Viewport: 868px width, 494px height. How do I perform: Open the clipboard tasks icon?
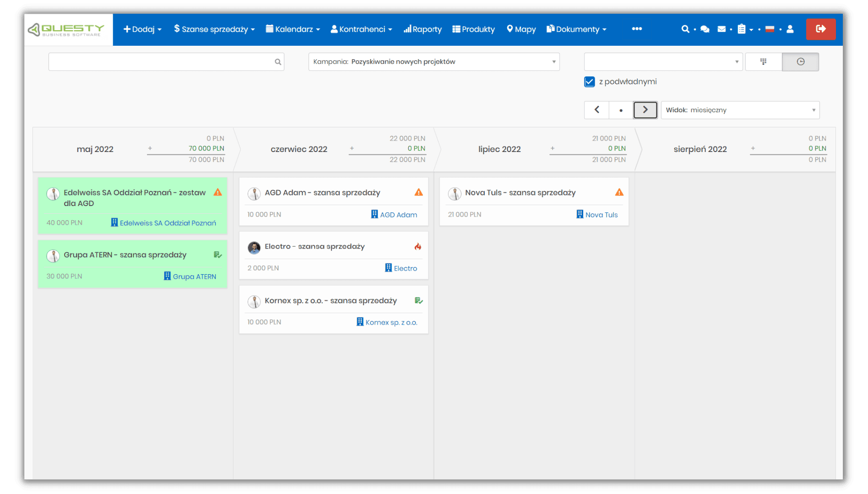tap(742, 29)
